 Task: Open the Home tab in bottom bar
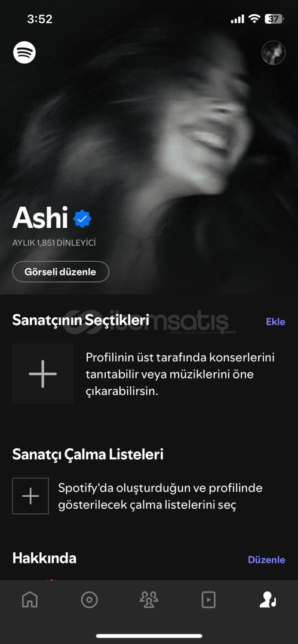tap(30, 600)
